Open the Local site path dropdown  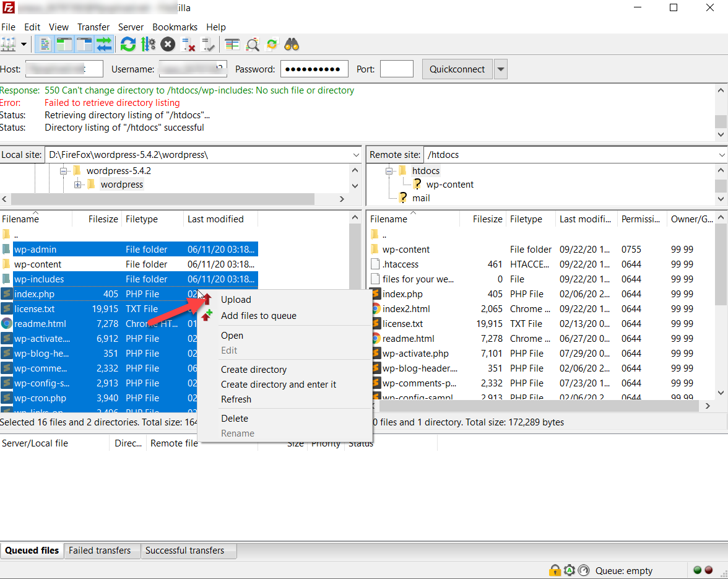pyautogui.click(x=355, y=155)
